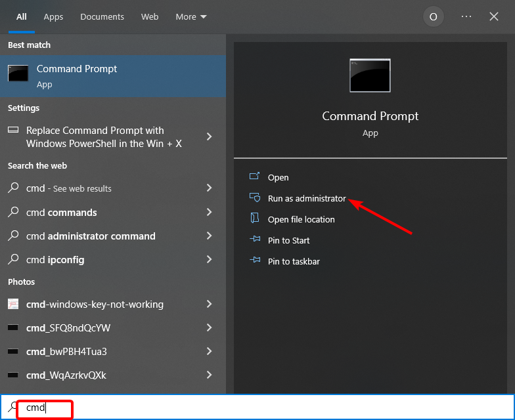
Task: Select Open action for Command Prompt
Action: point(279,177)
